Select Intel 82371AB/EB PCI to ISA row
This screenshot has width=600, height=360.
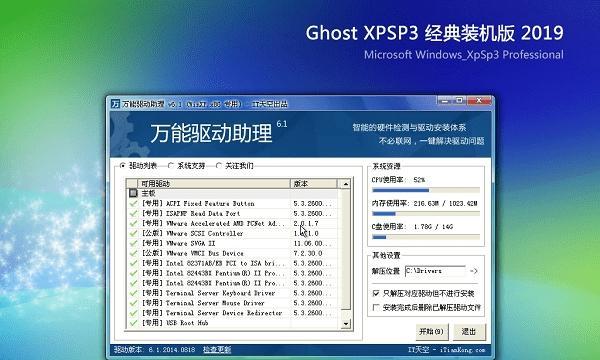pyautogui.click(x=233, y=263)
